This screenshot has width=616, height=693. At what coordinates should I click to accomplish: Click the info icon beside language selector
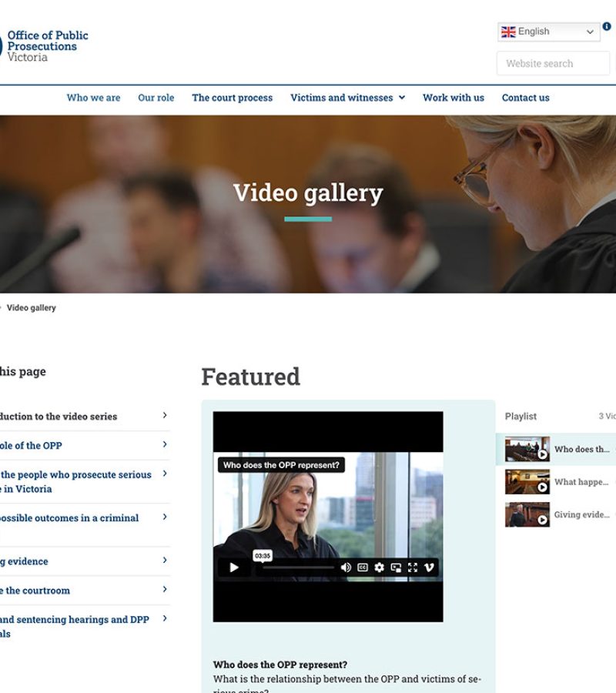tap(607, 26)
